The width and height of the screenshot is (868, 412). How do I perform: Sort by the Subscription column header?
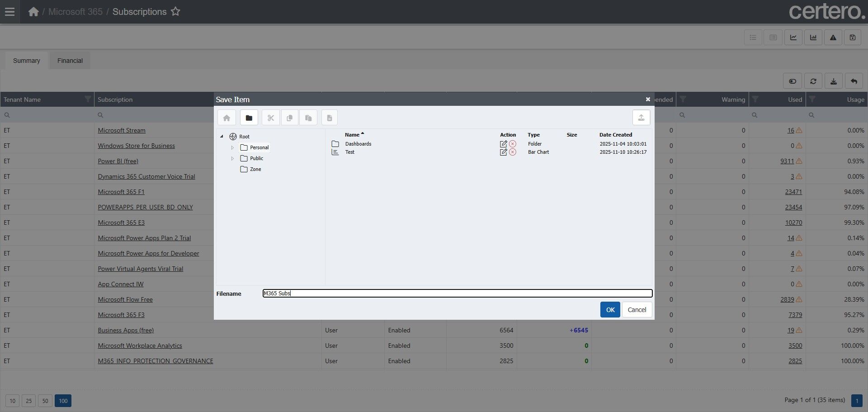point(115,99)
